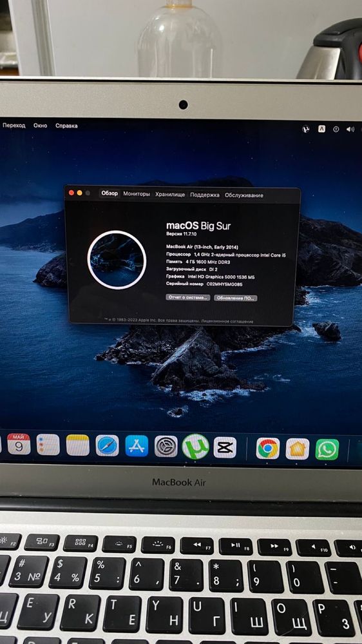Open the Обзор tab
362x644 pixels.
click(110, 194)
